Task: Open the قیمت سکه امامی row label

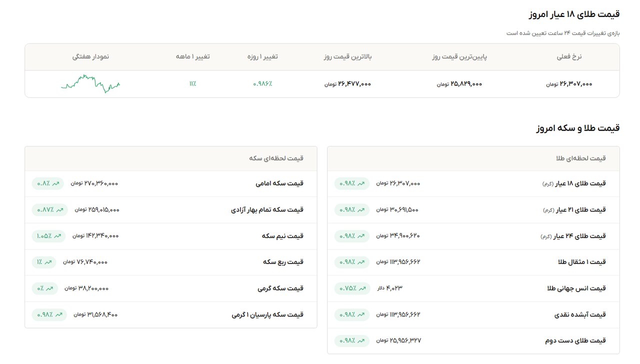Action: [x=279, y=183]
